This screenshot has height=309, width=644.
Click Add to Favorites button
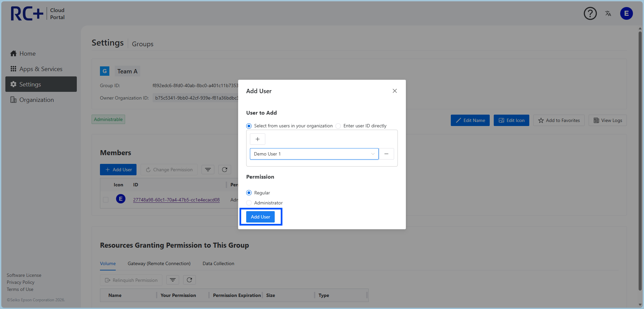[x=559, y=120]
